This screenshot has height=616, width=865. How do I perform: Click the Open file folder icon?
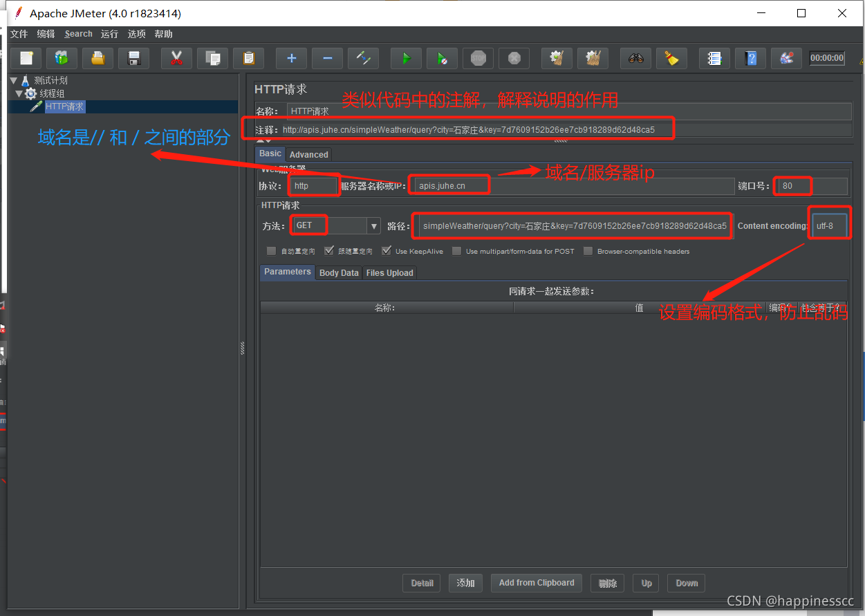pos(97,58)
